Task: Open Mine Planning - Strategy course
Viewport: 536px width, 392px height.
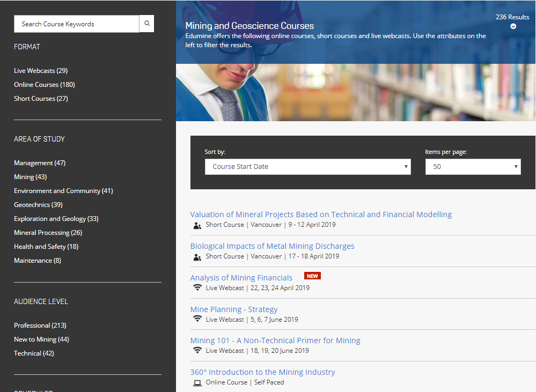Action: [x=234, y=309]
